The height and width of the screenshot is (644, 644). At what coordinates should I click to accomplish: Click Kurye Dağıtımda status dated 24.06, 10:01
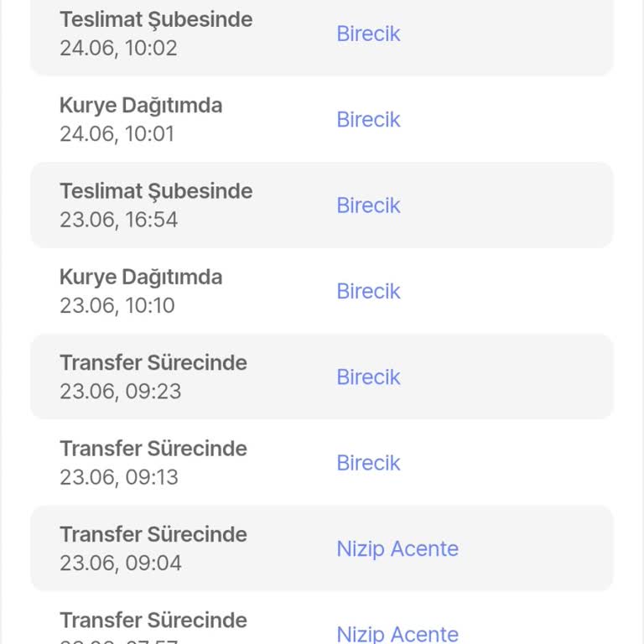[x=141, y=106]
